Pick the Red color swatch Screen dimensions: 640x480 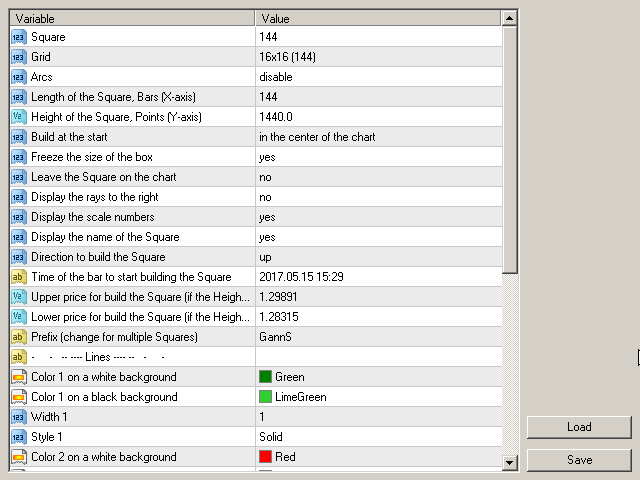pos(265,457)
